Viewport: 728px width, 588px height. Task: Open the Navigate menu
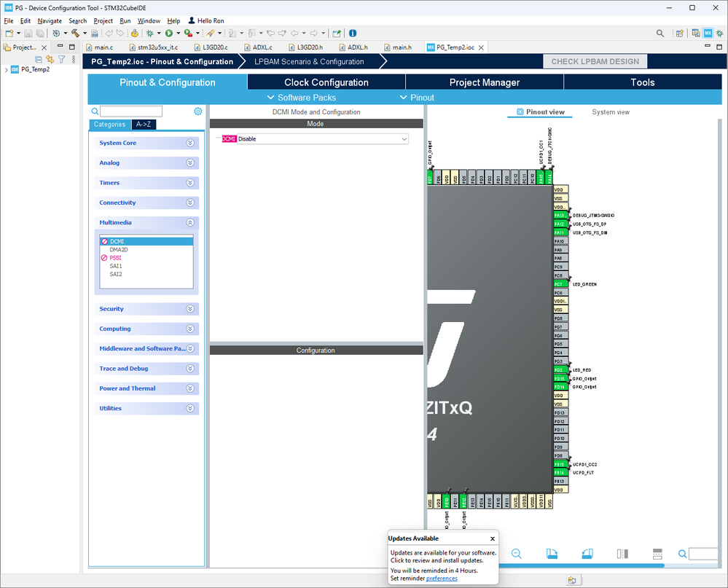click(50, 21)
